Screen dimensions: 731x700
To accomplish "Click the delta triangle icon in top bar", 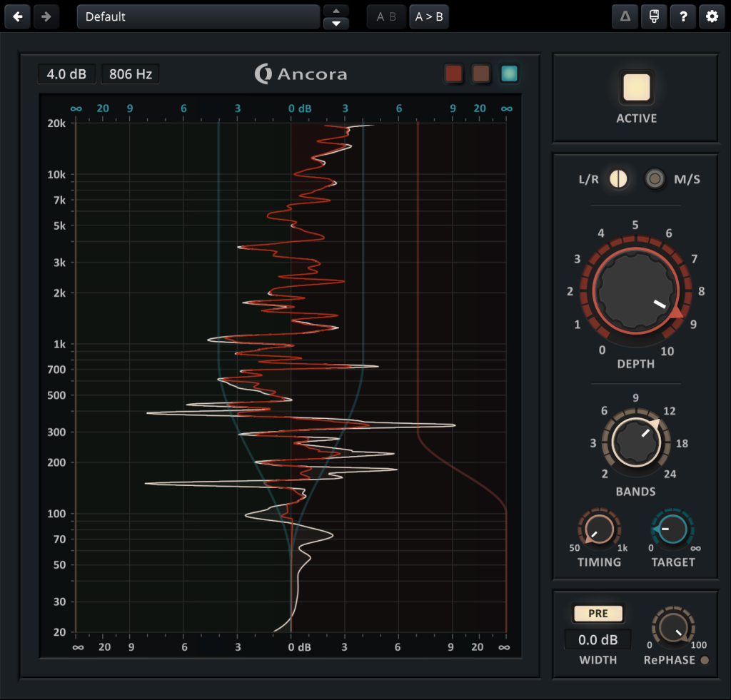I will (625, 17).
